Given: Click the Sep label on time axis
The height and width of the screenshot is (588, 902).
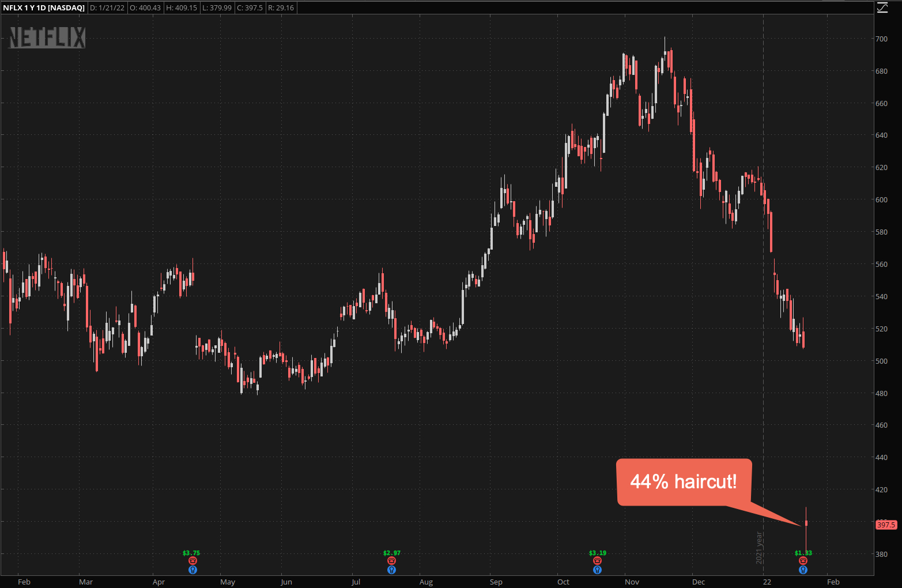Looking at the screenshot, I should coord(496,582).
